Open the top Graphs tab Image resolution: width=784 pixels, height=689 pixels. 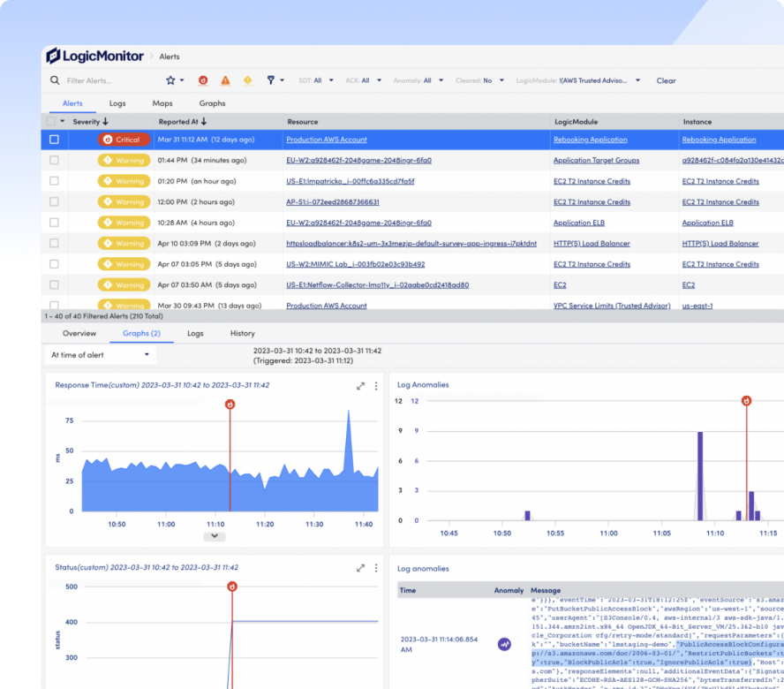click(213, 103)
